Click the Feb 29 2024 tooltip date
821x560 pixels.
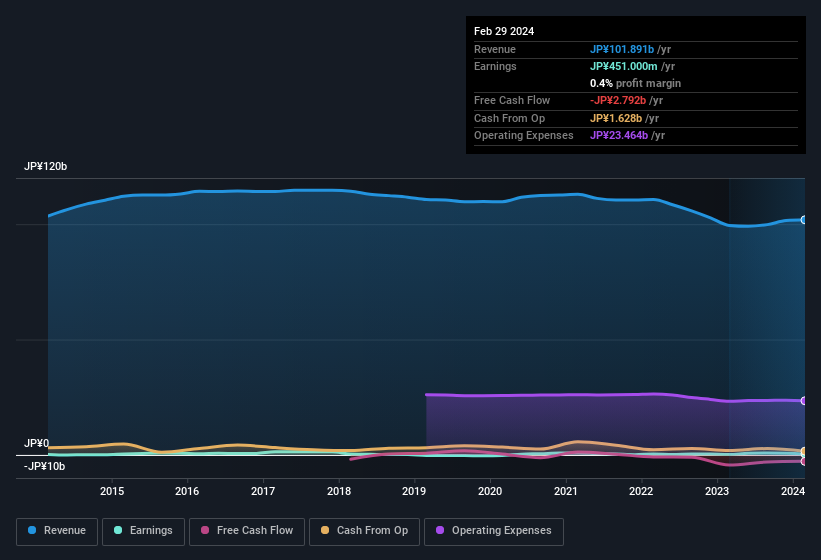coord(504,31)
